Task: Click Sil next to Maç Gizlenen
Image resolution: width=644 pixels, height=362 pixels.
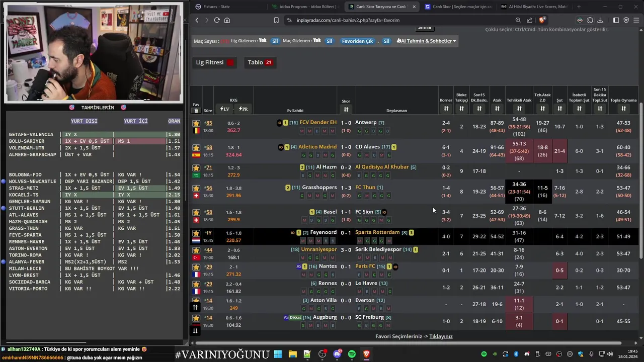Action: [x=329, y=41]
